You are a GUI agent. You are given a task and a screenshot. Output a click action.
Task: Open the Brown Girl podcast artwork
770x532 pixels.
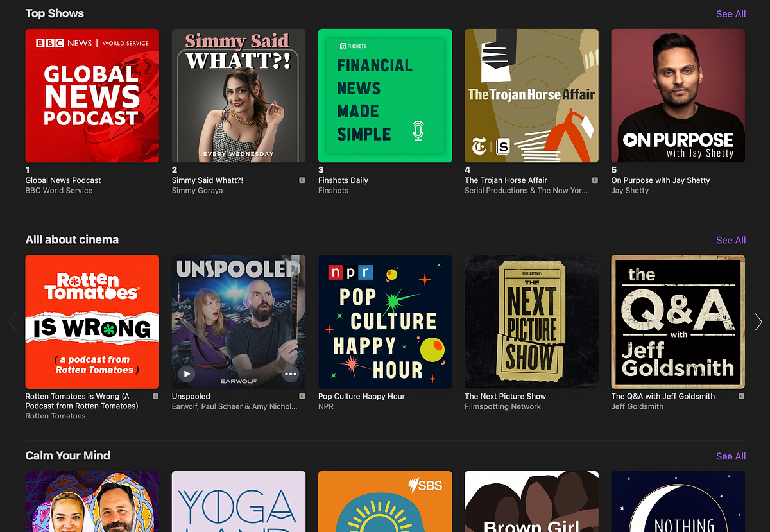532,502
